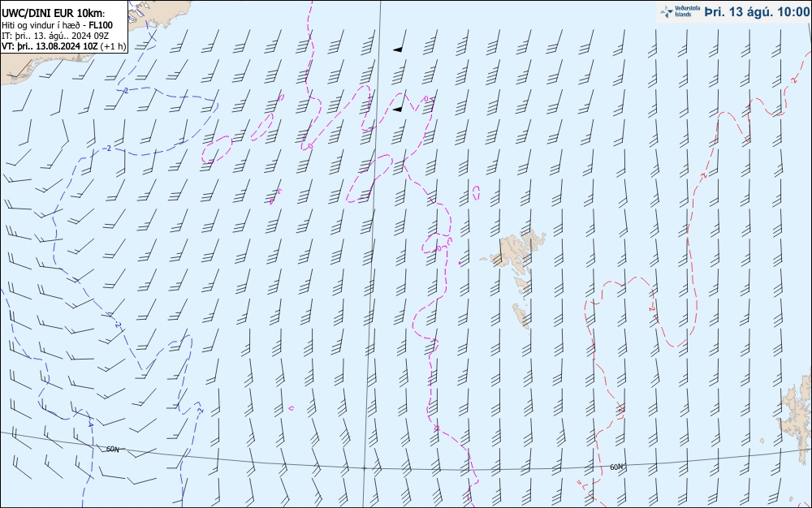Click the left '60N' latitude label
Image resolution: width=812 pixels, height=508 pixels.
pyautogui.click(x=112, y=449)
